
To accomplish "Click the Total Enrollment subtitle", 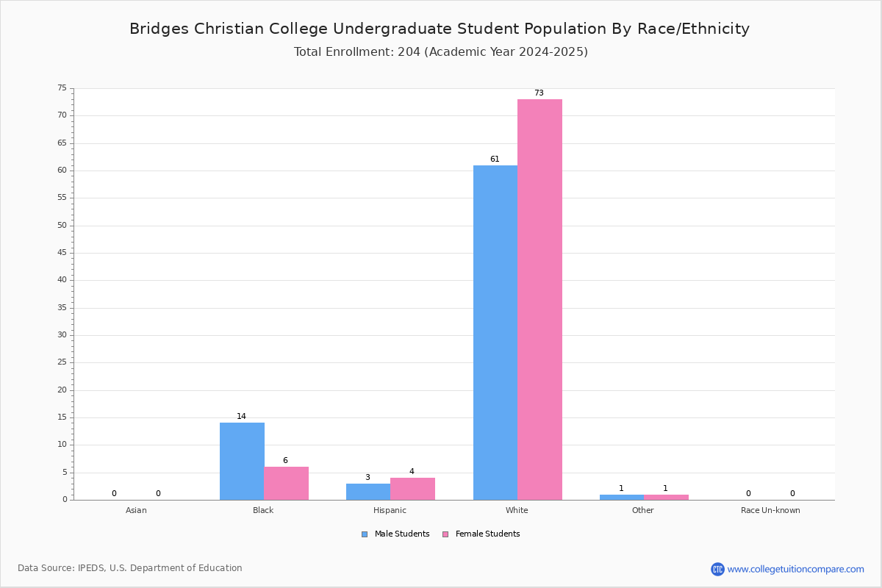I will pyautogui.click(x=441, y=52).
